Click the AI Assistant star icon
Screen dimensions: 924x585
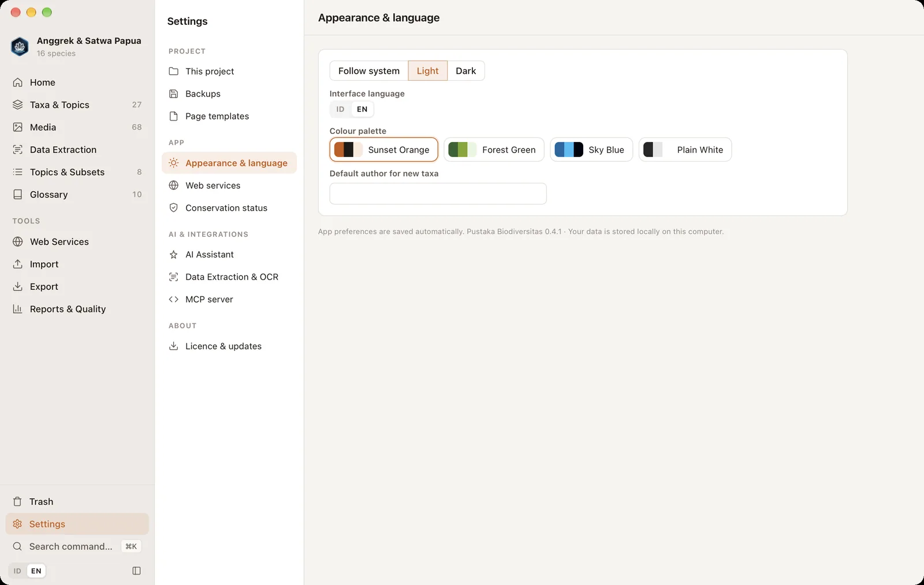coord(173,255)
